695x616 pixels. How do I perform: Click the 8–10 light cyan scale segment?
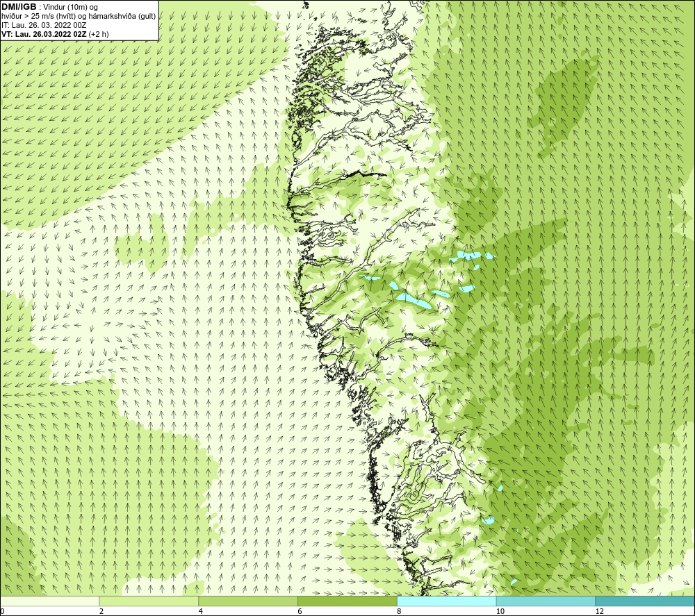[447, 601]
